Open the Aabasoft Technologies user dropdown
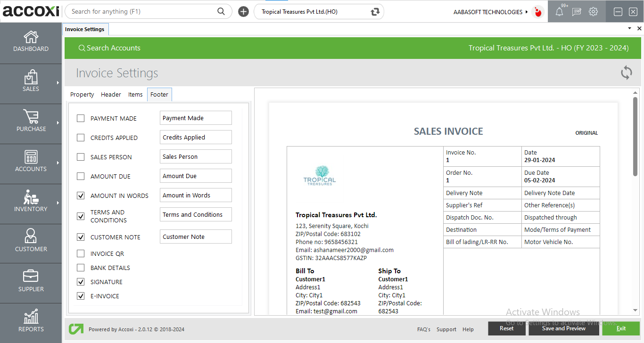The width and height of the screenshot is (644, 343). click(x=491, y=12)
